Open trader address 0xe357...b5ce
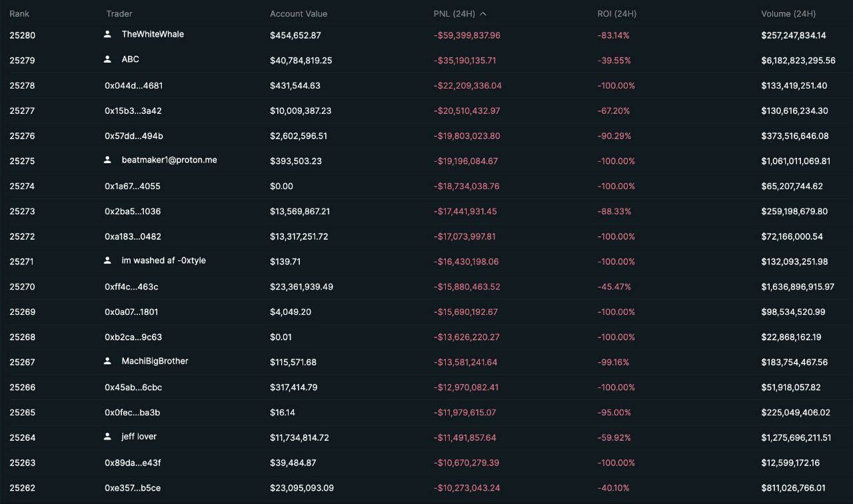Image resolution: width=853 pixels, height=504 pixels. (133, 488)
